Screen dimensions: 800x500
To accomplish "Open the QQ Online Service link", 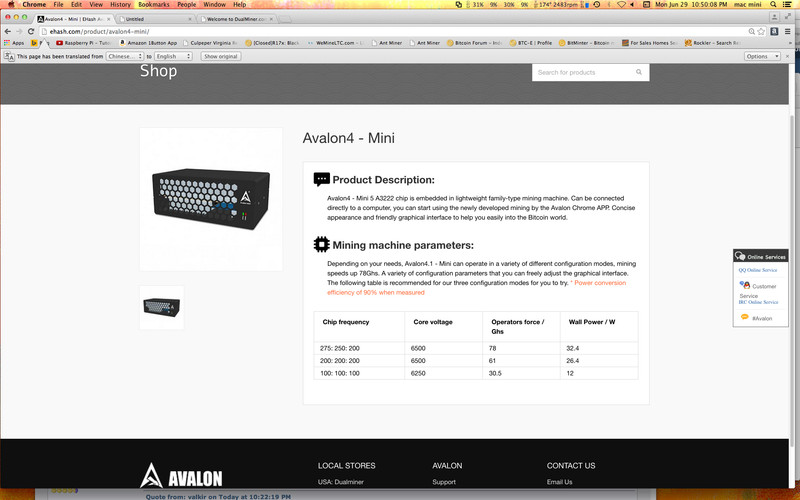I will click(x=758, y=270).
